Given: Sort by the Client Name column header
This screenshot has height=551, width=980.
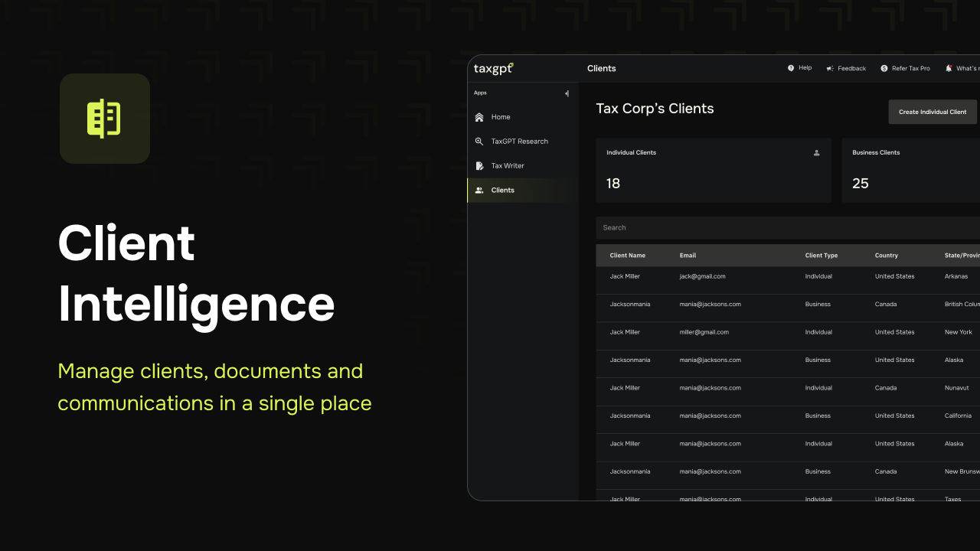Looking at the screenshot, I should tap(628, 256).
